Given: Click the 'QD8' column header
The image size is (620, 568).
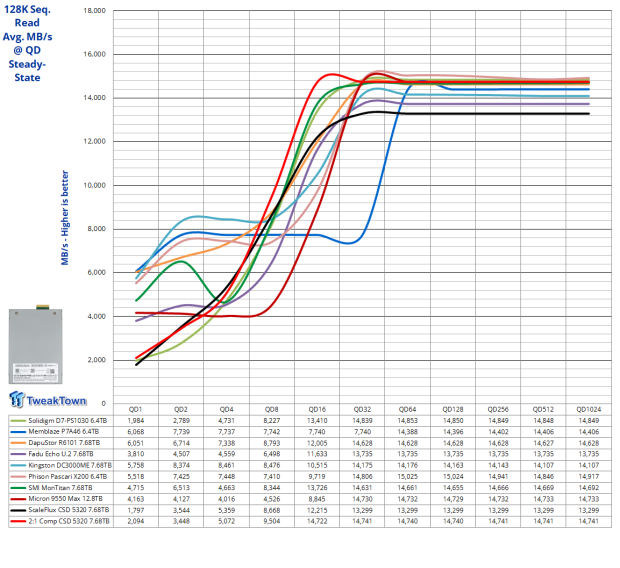Looking at the screenshot, I should point(272,409).
